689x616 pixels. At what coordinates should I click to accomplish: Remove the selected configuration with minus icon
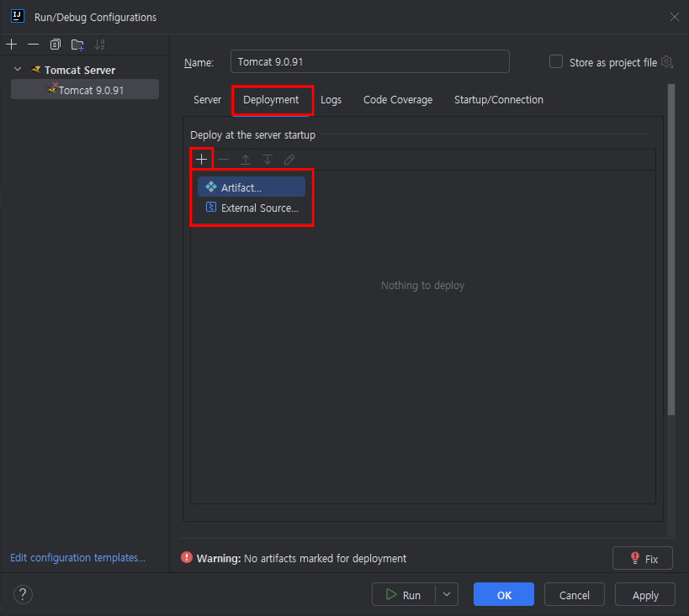click(x=33, y=44)
